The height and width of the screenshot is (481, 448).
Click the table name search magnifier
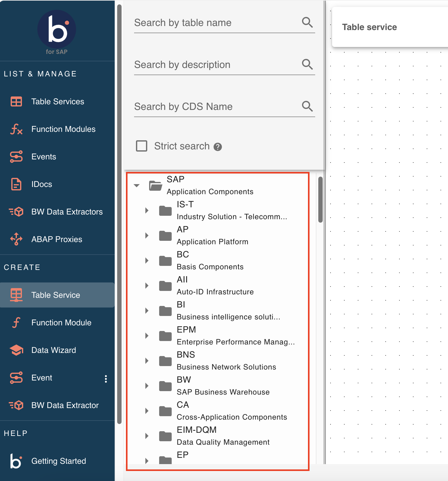(307, 22)
